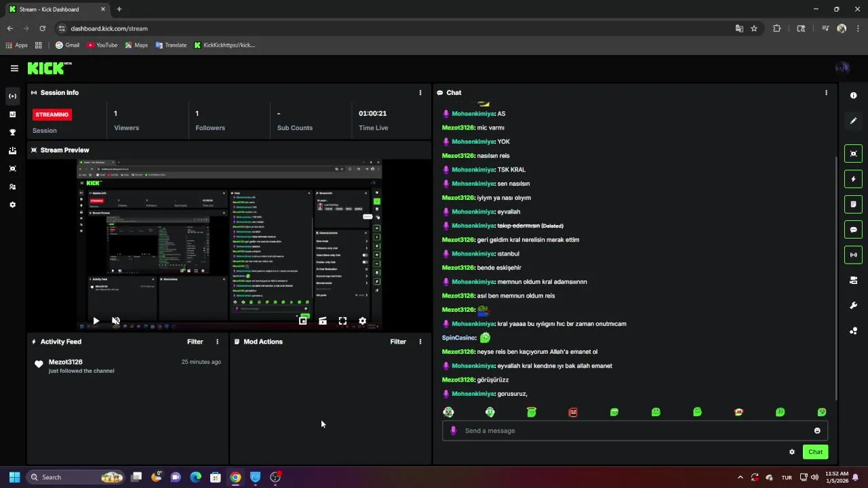Viewport: 868px width, 488px height.
Task: Toggle the chat bubble widget button
Action: tap(853, 230)
